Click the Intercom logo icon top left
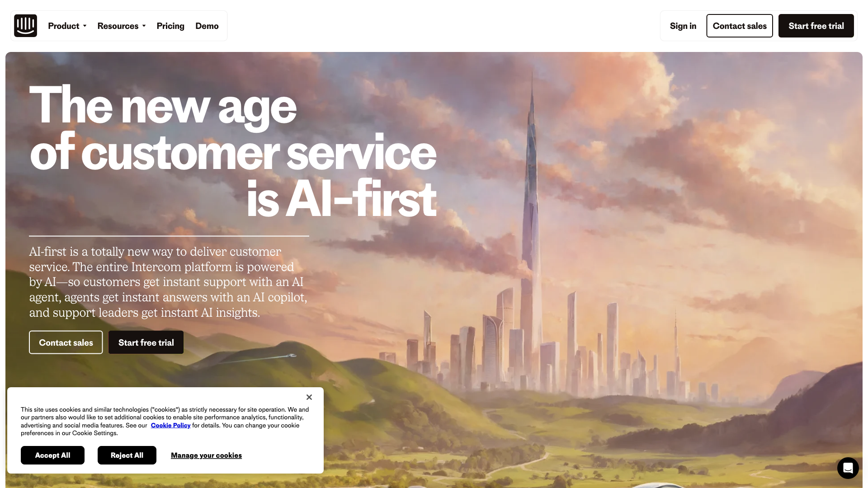The width and height of the screenshot is (868, 488). tap(26, 26)
